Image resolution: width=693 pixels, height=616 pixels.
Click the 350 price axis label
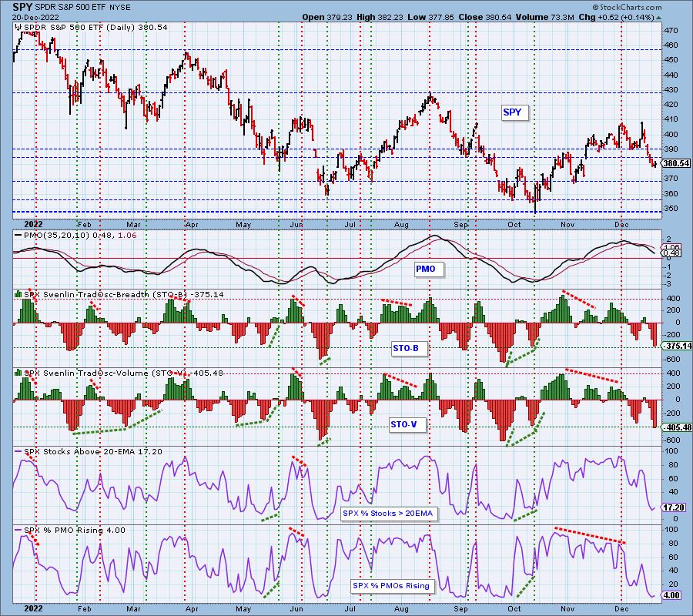click(671, 208)
